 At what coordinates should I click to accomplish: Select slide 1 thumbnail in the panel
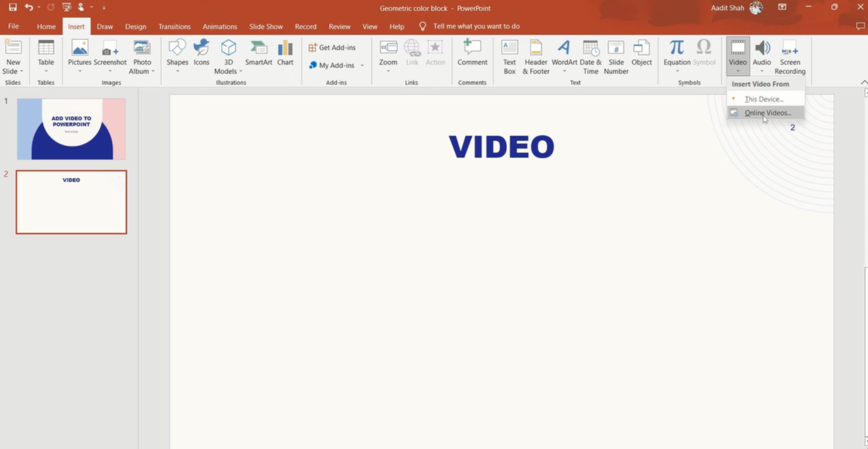[71, 128]
